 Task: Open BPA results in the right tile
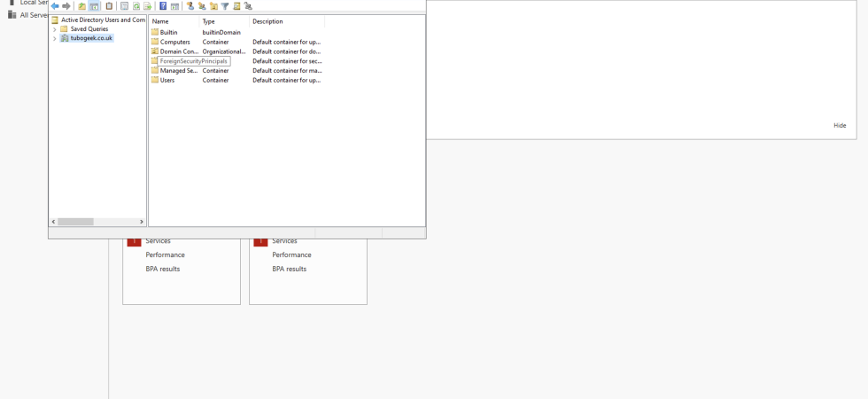[290, 269]
